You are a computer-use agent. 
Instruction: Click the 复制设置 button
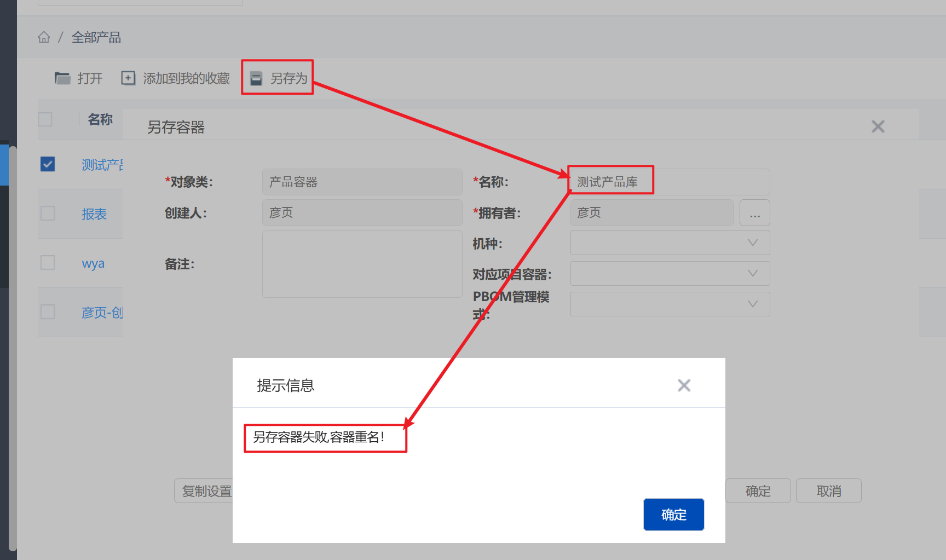[x=204, y=491]
